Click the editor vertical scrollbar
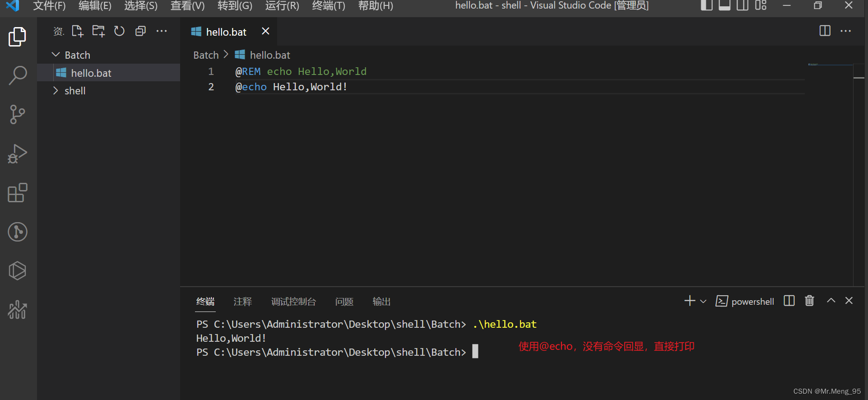The width and height of the screenshot is (868, 400). tap(859, 174)
